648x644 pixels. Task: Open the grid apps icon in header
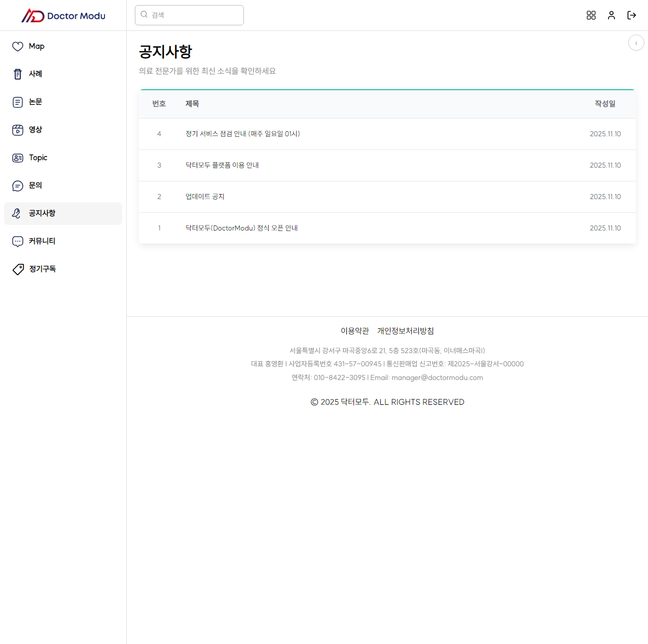[591, 15]
